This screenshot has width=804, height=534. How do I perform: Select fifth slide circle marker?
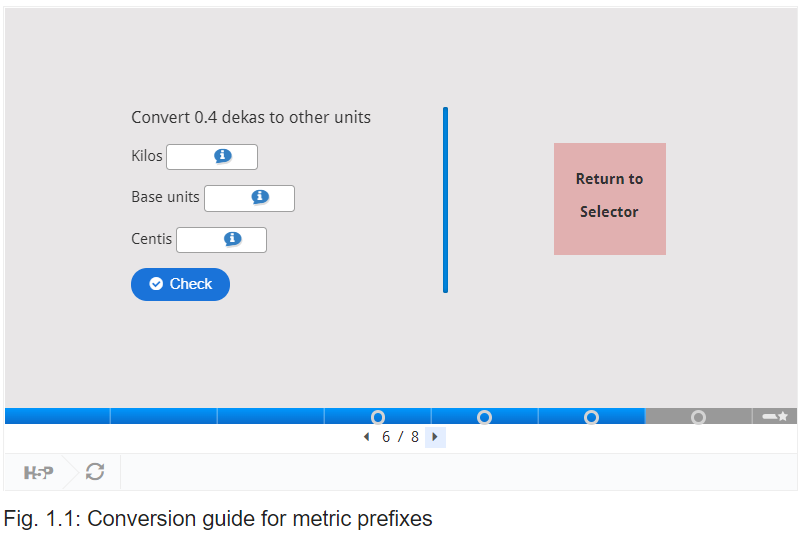coord(485,417)
